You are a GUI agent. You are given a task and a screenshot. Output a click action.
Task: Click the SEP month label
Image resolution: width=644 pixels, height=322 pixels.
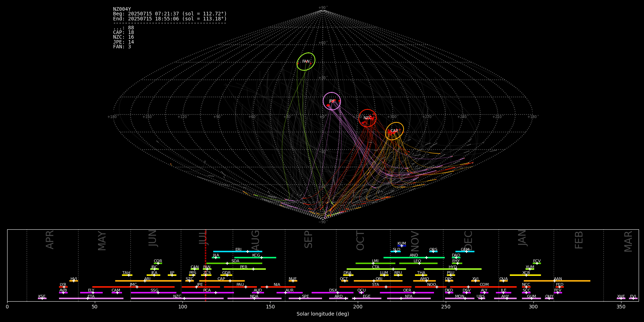[x=308, y=239]
